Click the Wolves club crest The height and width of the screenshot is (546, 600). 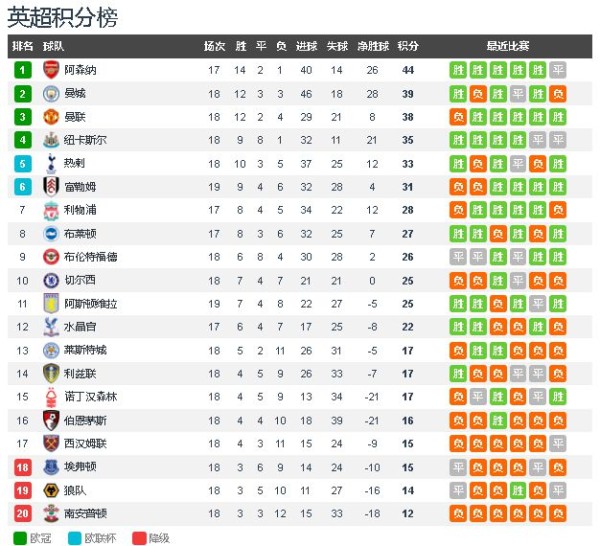[x=51, y=491]
